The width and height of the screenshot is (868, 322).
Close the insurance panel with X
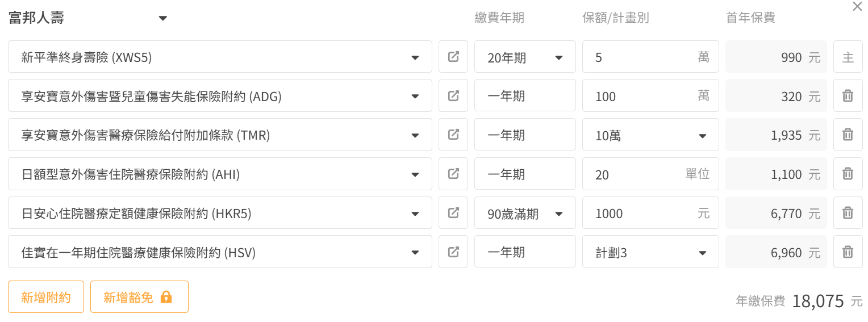click(858, 7)
